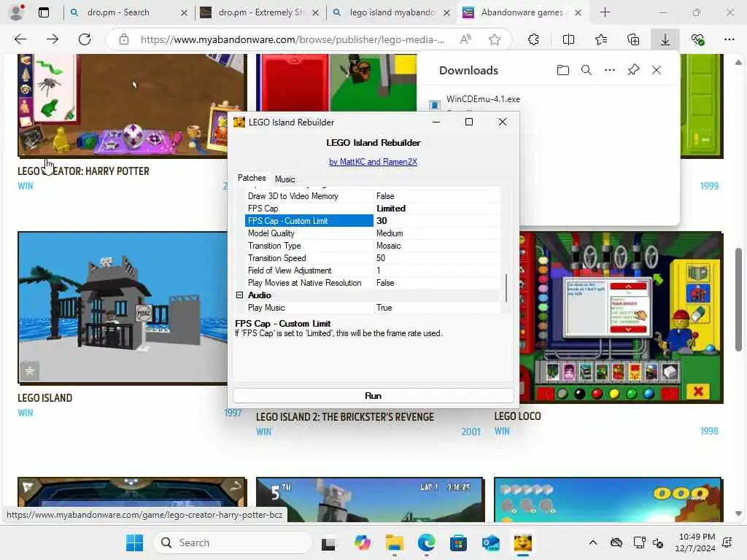This screenshot has width=747, height=560.
Task: Click the browser forward arrow
Action: click(53, 39)
